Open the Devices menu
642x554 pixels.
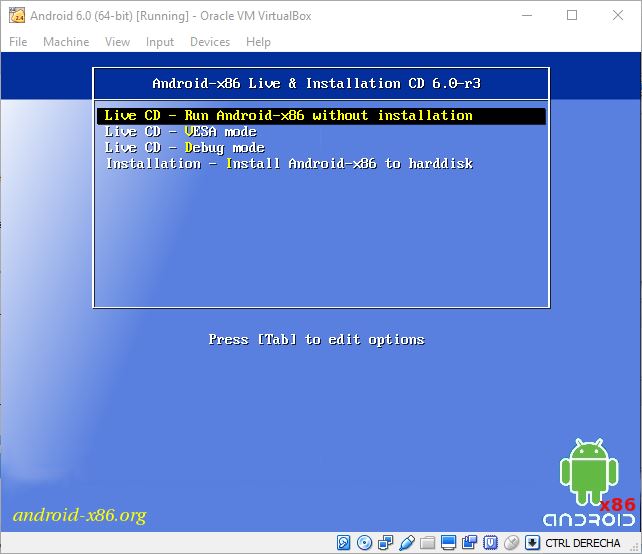click(x=210, y=42)
